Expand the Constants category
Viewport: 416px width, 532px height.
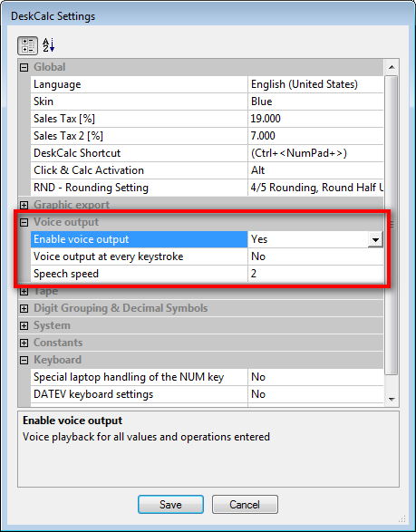(24, 343)
